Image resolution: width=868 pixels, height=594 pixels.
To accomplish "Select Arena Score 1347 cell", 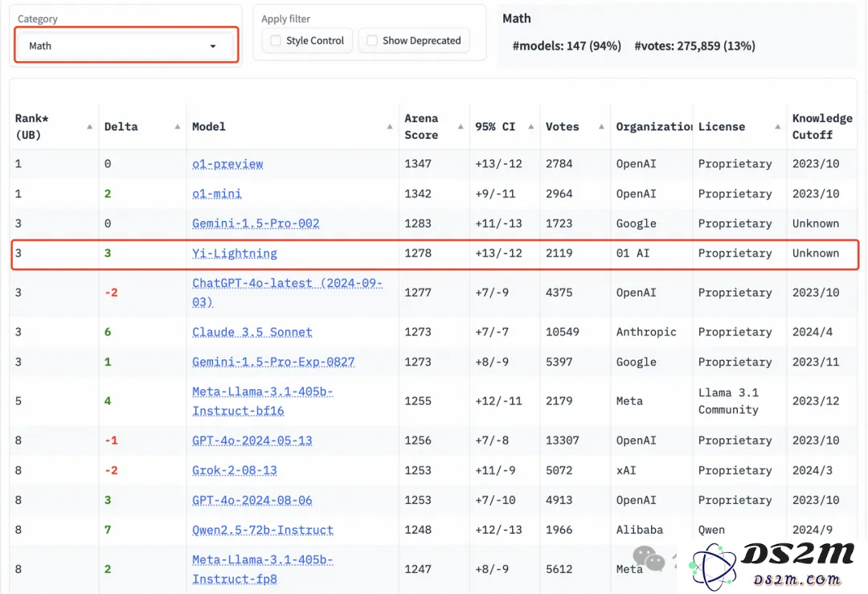I will click(x=418, y=164).
